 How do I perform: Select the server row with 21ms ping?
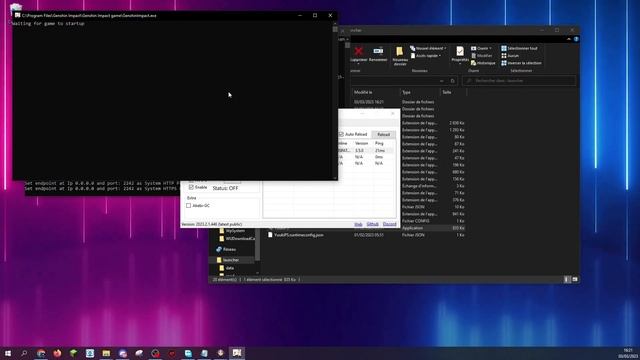[367, 150]
